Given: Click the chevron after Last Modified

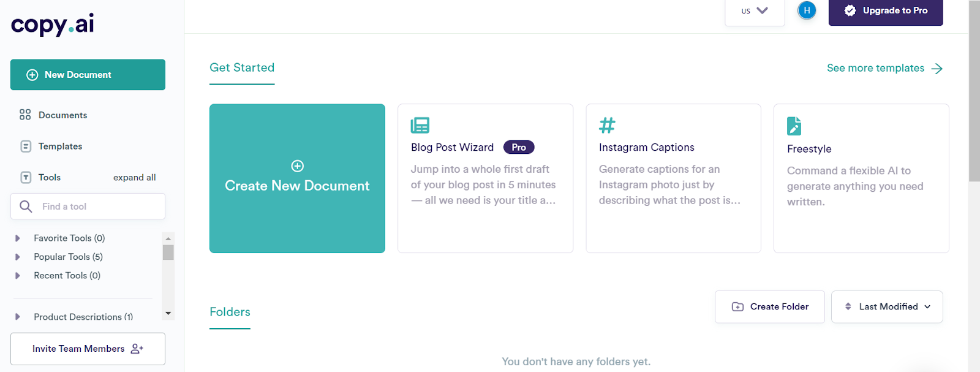Looking at the screenshot, I should [x=927, y=306].
